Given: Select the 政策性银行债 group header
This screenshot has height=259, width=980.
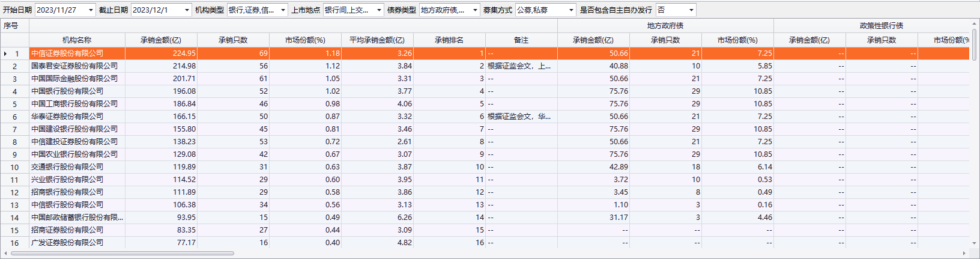Looking at the screenshot, I should [x=881, y=26].
